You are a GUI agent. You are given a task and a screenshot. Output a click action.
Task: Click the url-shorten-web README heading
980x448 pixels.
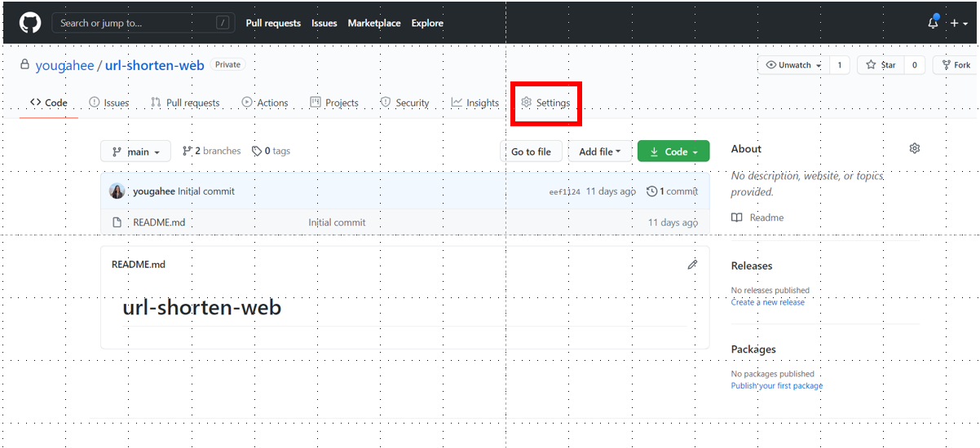point(202,308)
